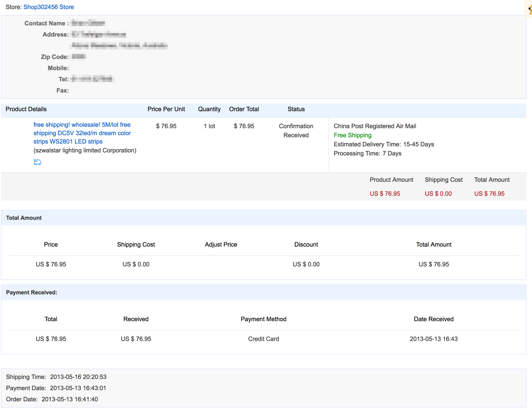Viewport: 532px width, 413px height.
Task: Click the Payment Received section header
Action: coord(25,291)
